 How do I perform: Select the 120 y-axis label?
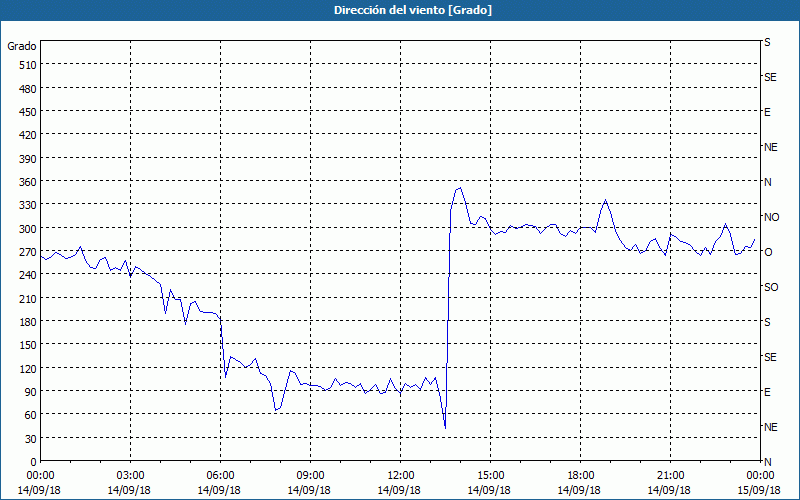29,368
